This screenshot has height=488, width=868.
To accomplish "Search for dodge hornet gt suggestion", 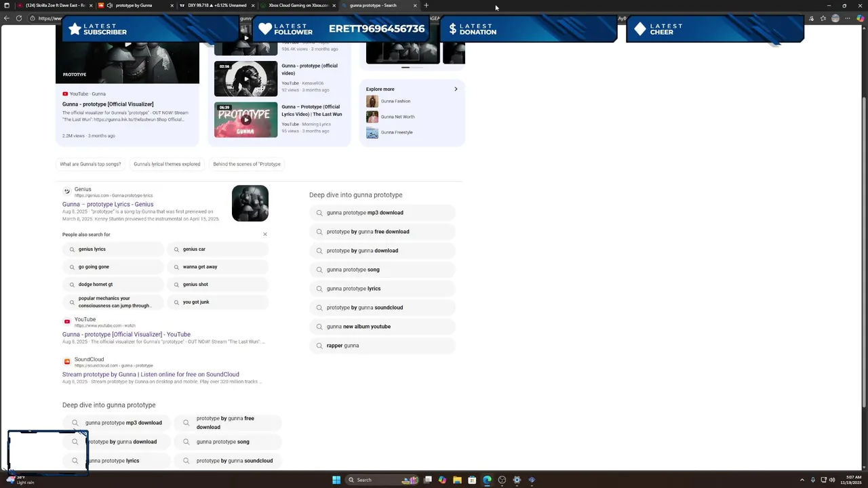I will [x=113, y=285].
